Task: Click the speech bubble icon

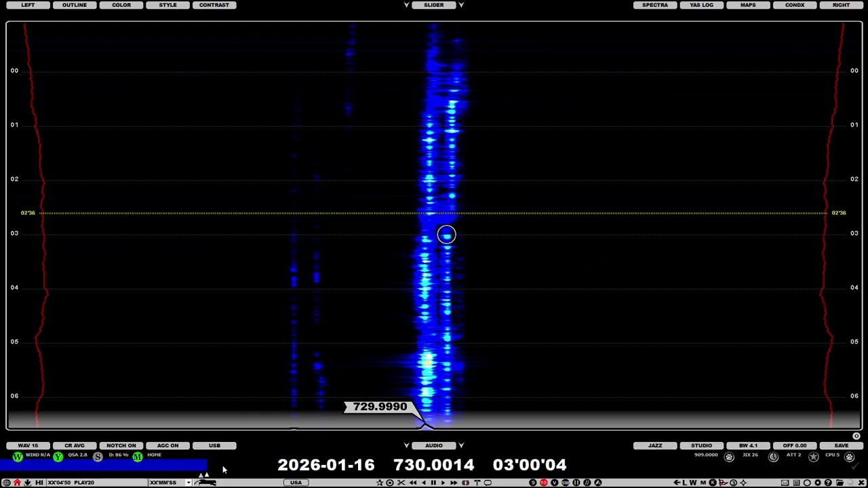Action: pos(488,483)
